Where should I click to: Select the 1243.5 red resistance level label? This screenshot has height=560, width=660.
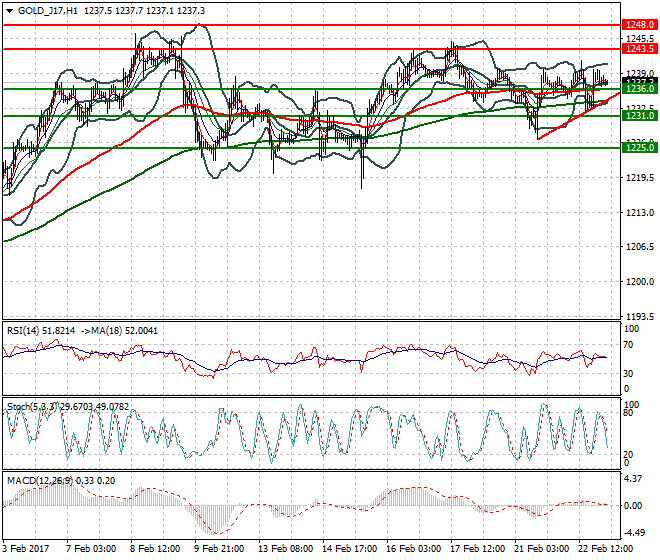tap(639, 49)
